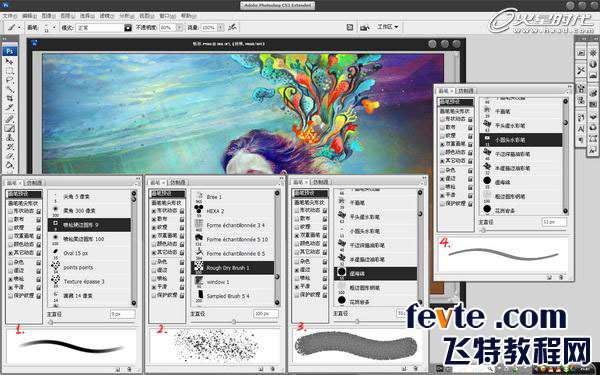Toggle the 湿边 checkbox in brush panel 4
Image resolution: width=600 pixels, height=375 pixels.
(x=442, y=178)
